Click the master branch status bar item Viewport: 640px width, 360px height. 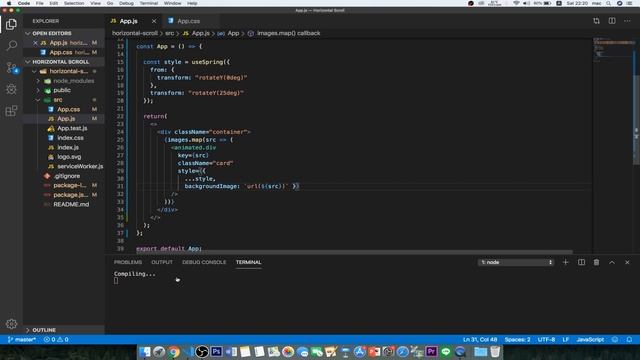[22, 340]
